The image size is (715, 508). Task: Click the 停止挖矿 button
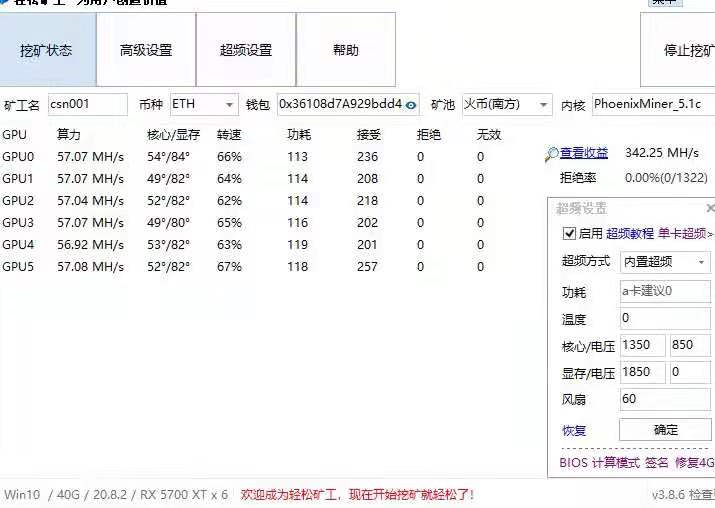678,50
